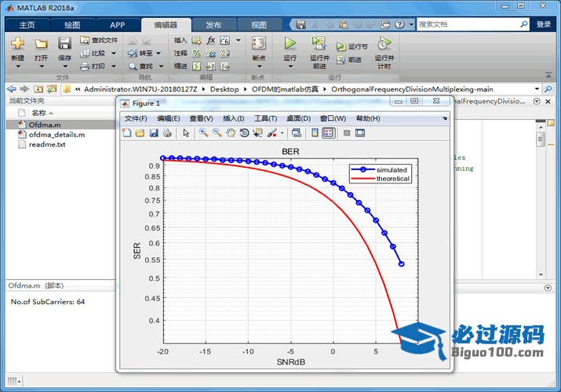The image size is (561, 392).
Task: Select the zoom out tool
Action: [217, 133]
